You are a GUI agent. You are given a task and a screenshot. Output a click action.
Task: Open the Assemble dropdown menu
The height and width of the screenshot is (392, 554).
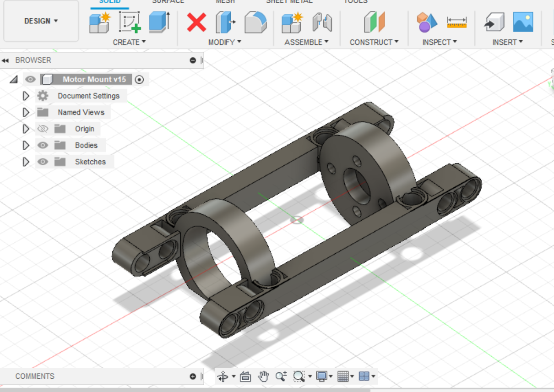307,42
